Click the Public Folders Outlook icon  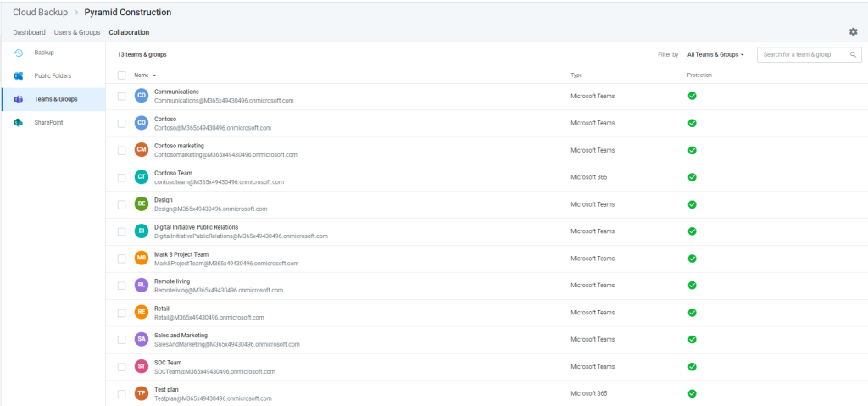coord(19,76)
